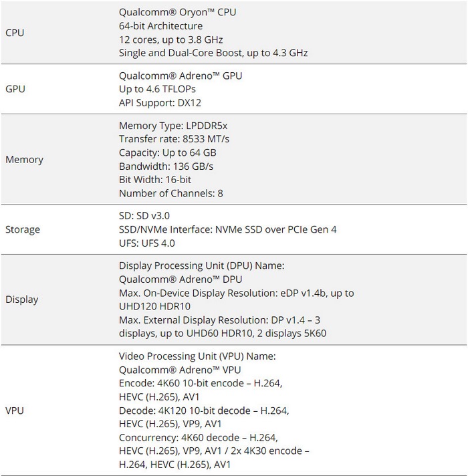
Task: Click the Qualcomm Oryon CPU text
Action: pos(177,12)
